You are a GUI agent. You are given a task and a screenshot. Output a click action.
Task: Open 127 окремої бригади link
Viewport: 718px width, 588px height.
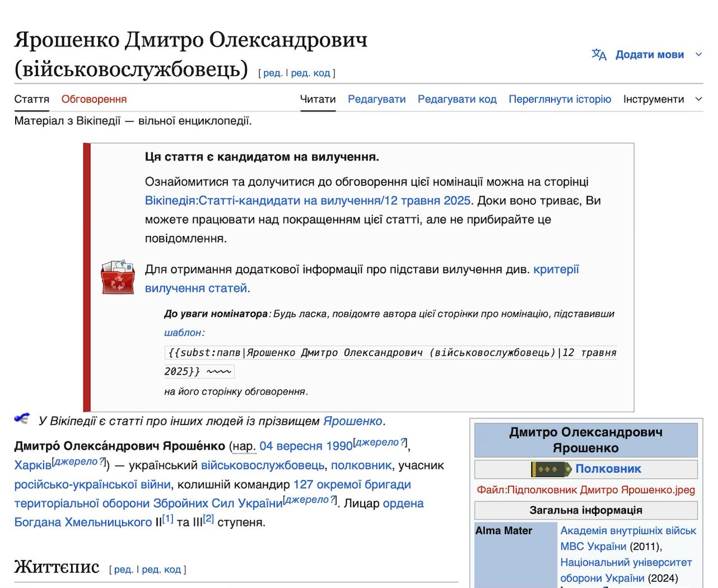(x=352, y=484)
